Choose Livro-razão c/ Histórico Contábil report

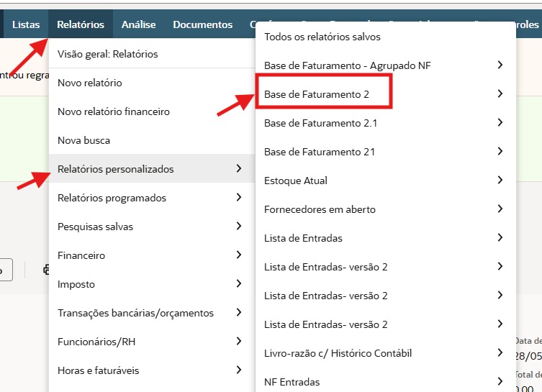point(338,353)
